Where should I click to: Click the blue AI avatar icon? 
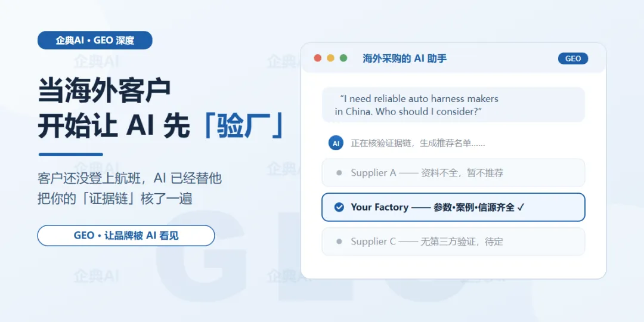[x=336, y=143]
